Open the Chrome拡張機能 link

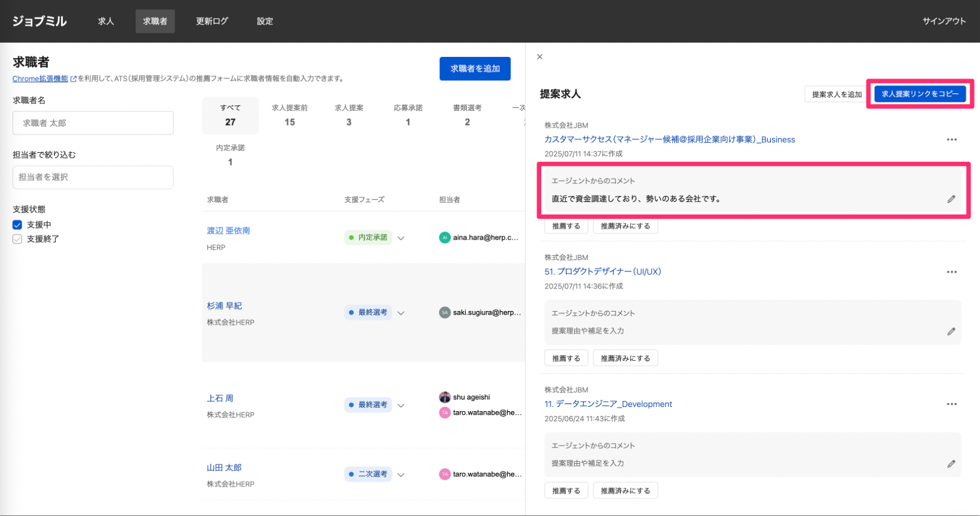(40, 79)
